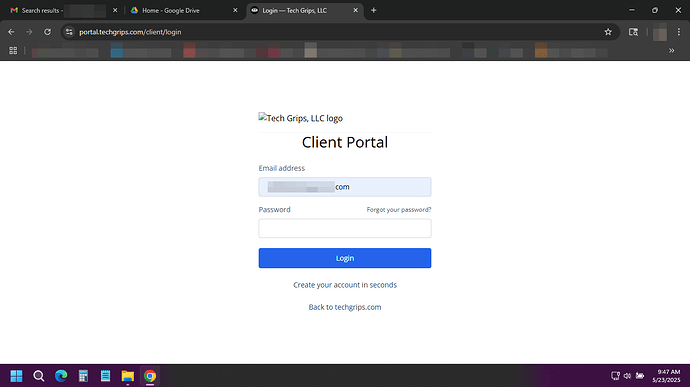Click the Password input field

pyautogui.click(x=345, y=229)
